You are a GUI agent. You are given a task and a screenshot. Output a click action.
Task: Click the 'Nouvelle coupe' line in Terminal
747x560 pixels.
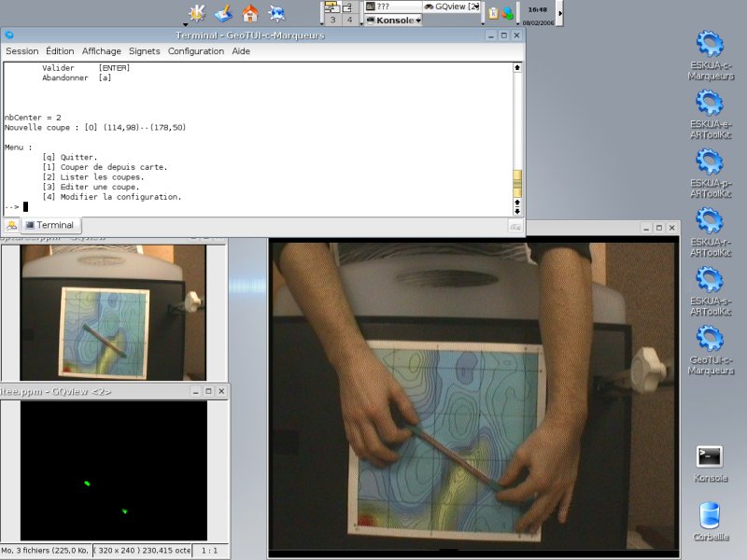coord(95,127)
